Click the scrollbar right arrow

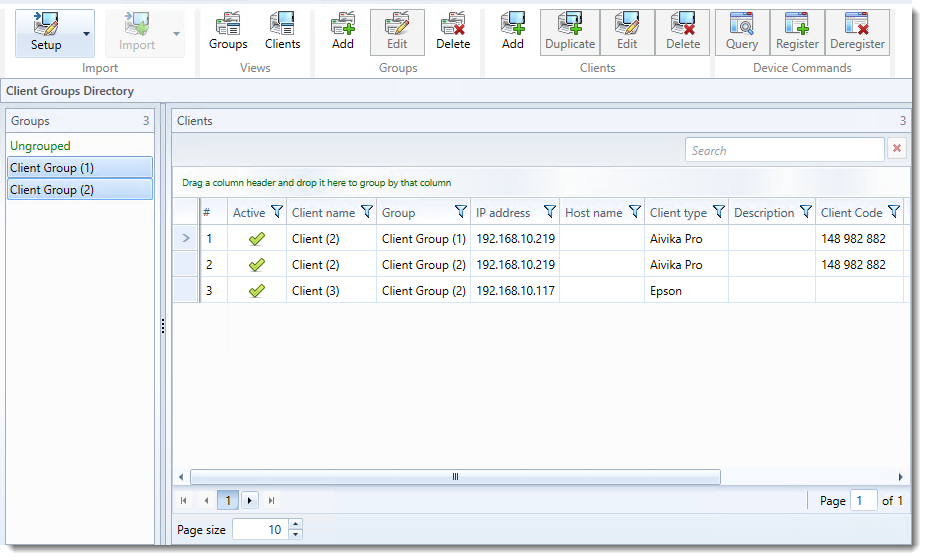[x=900, y=477]
